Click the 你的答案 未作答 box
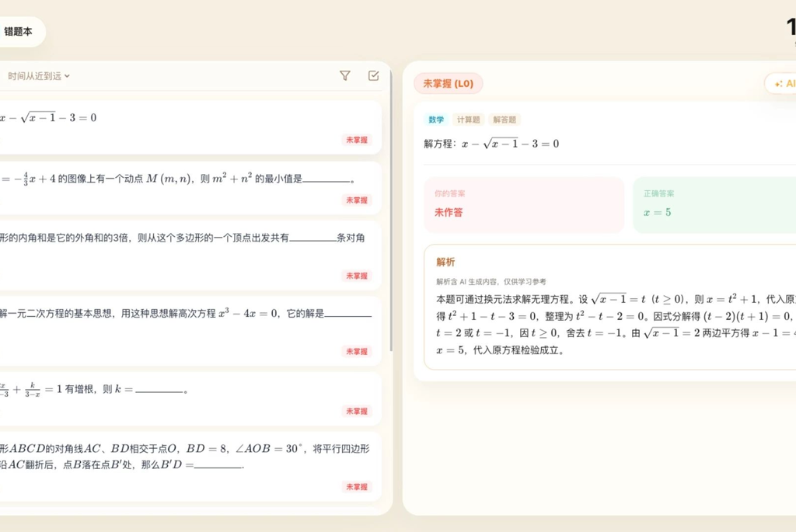This screenshot has height=532, width=796. (524, 205)
